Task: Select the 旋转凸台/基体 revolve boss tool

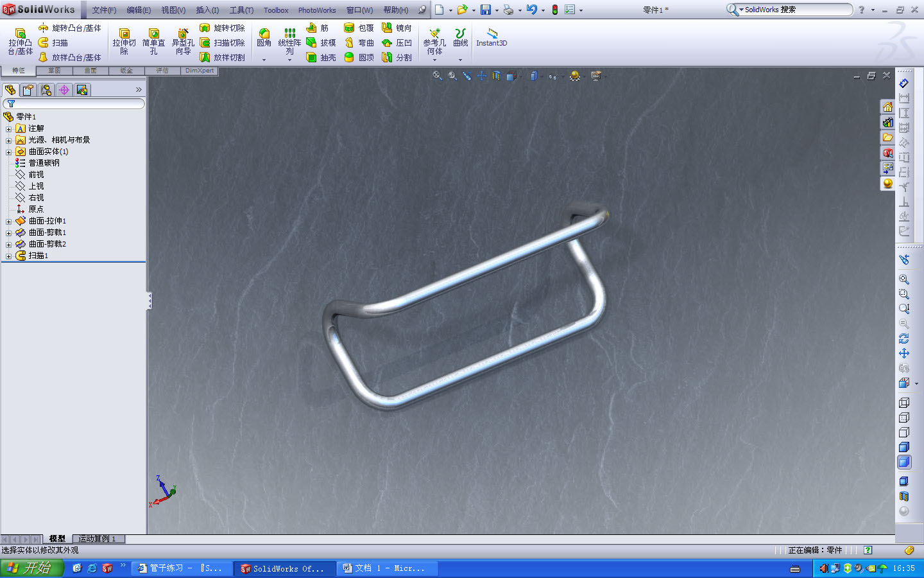Action: pyautogui.click(x=69, y=28)
